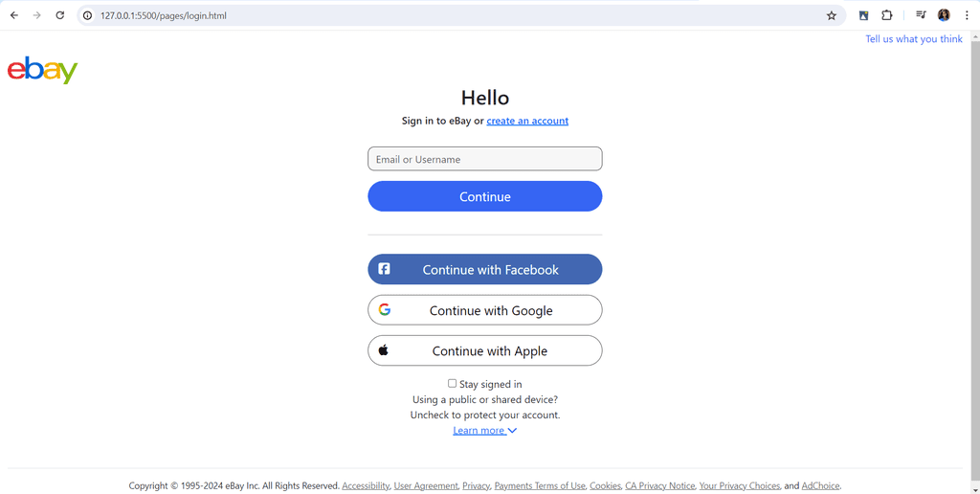Choose Continue with Apple
980x494 pixels.
tap(485, 350)
